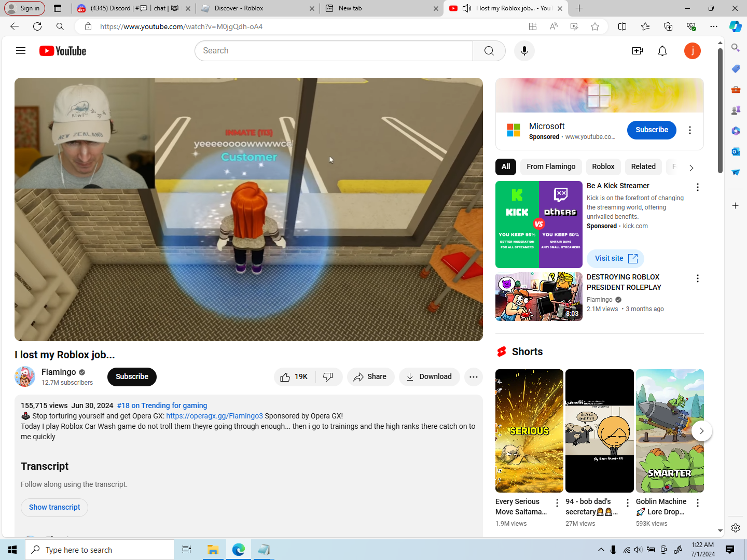Show next Shorts with the arrow
The height and width of the screenshot is (560, 747).
702,431
